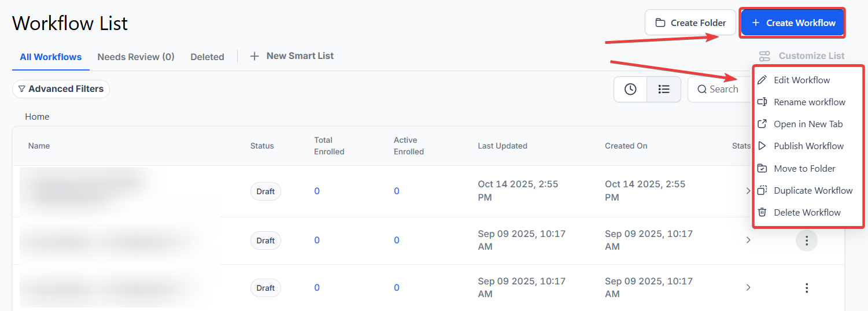868x311 pixels.
Task: Switch to the list view icon
Action: tap(664, 89)
